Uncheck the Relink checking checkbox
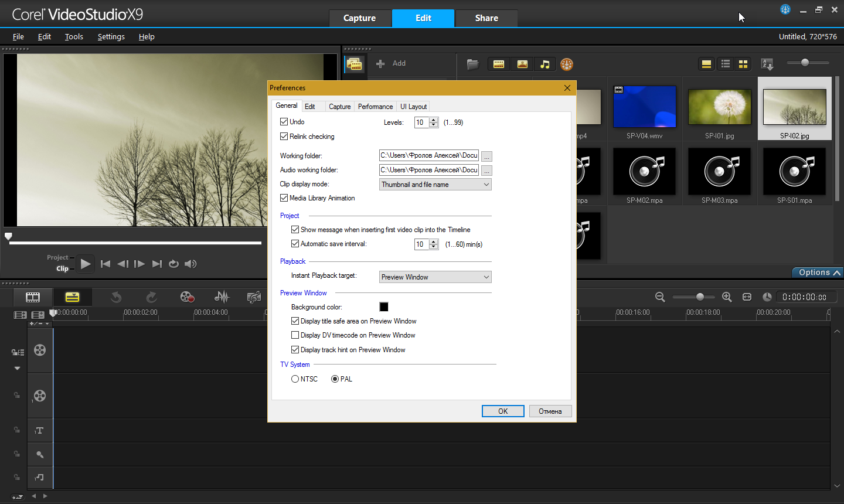The height and width of the screenshot is (504, 844). coord(284,137)
